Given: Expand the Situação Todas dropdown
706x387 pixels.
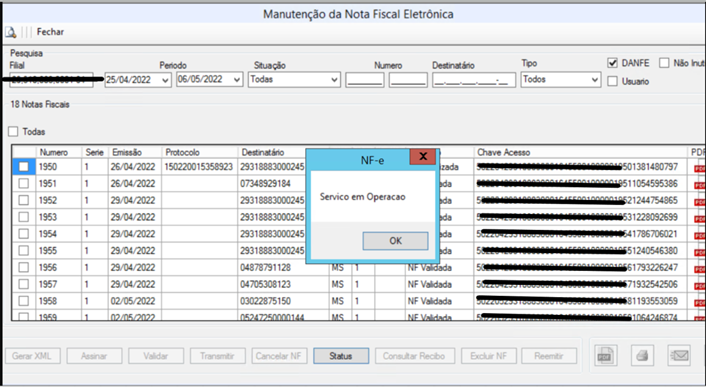Looking at the screenshot, I should coord(334,80).
